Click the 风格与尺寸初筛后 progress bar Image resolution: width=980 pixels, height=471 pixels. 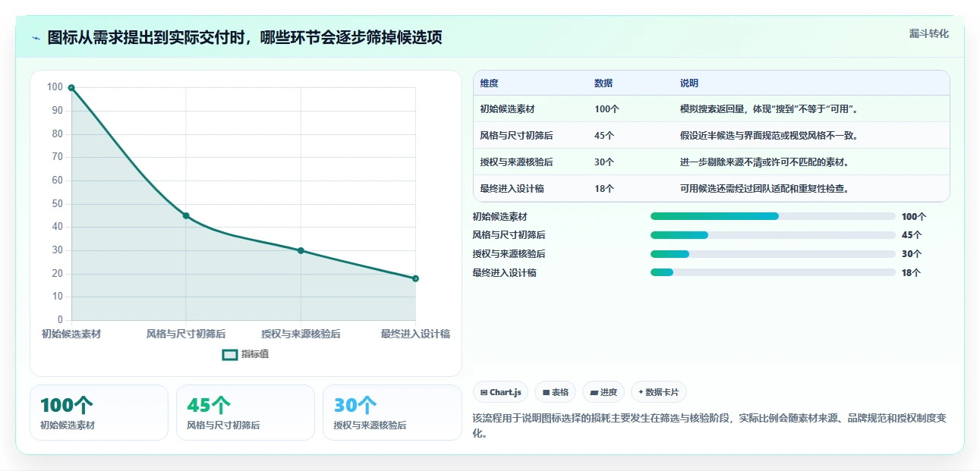tap(773, 235)
